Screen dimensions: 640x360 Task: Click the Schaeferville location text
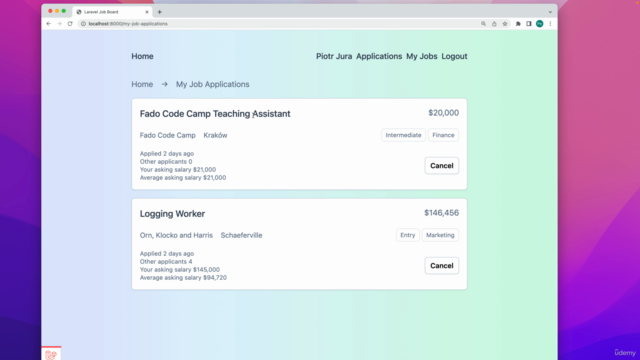point(242,235)
